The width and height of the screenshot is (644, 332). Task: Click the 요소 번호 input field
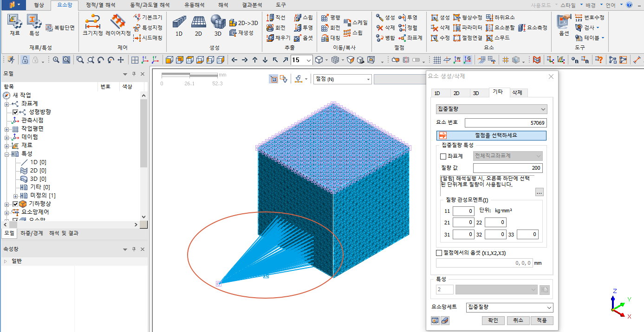[506, 123]
